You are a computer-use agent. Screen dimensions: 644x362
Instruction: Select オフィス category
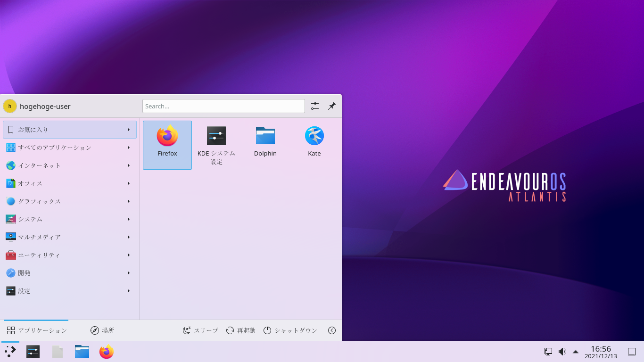click(70, 183)
